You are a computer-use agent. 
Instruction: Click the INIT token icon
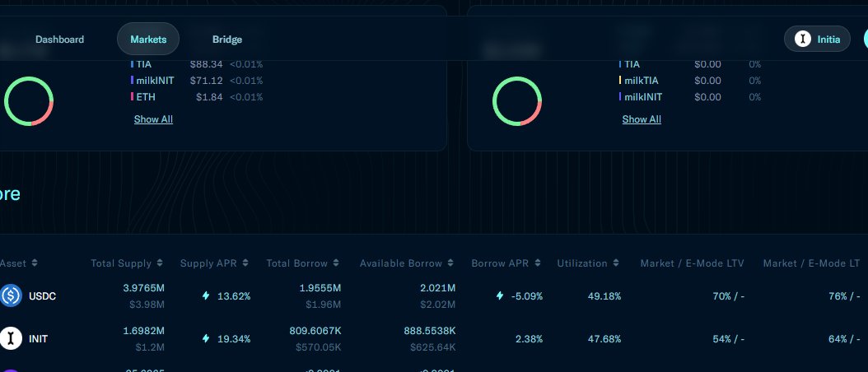11,337
